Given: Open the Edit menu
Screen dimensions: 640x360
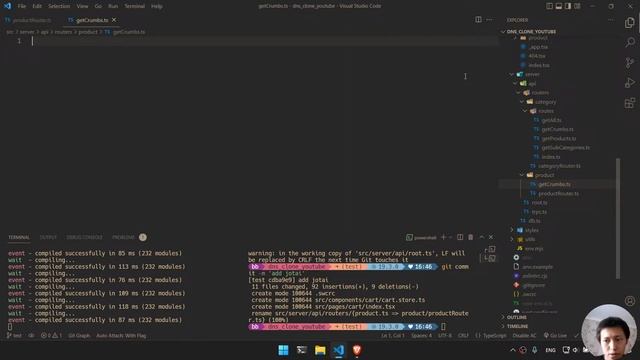Looking at the screenshot, I should point(37,6).
